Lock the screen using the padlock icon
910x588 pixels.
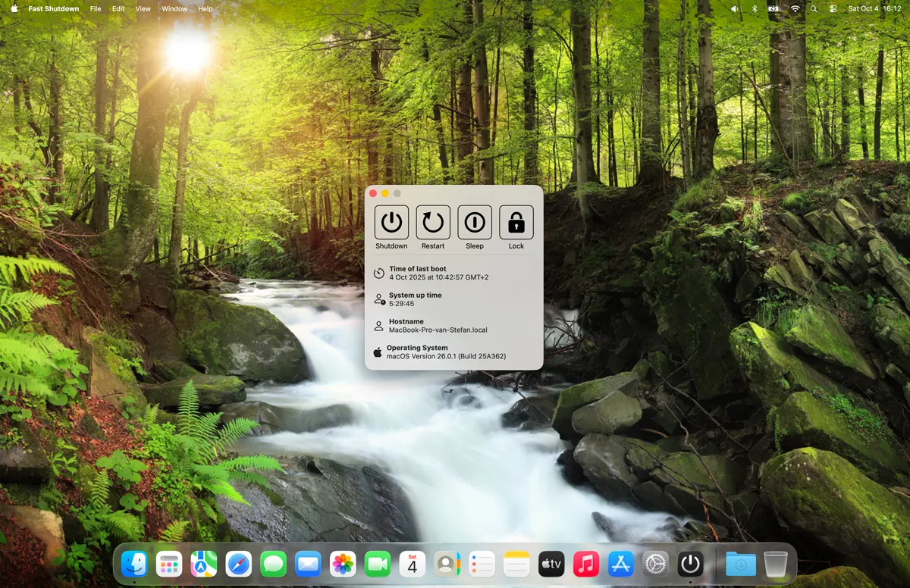click(x=516, y=223)
